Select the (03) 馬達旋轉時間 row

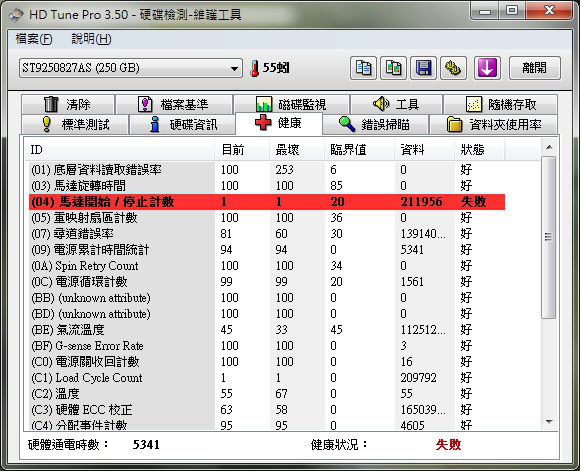click(267, 186)
